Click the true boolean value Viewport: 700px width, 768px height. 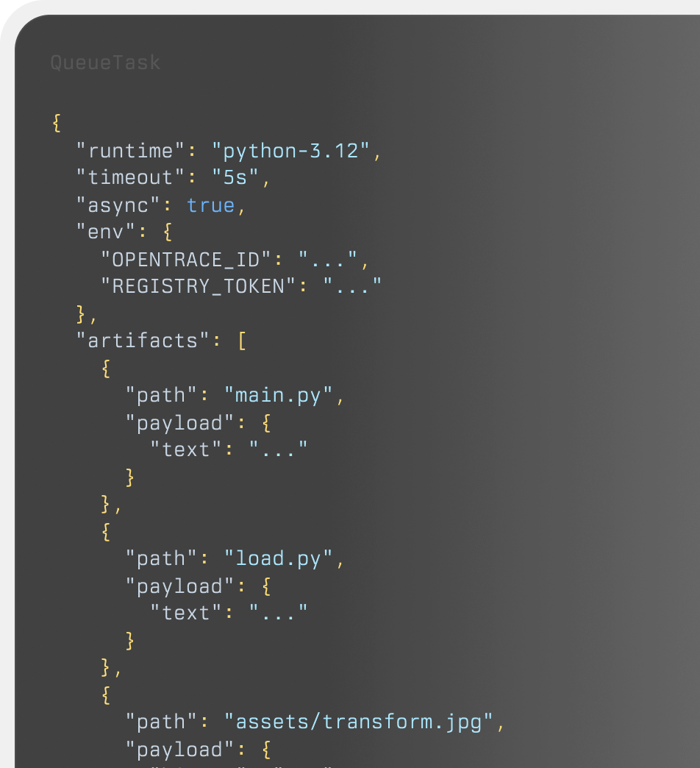(x=210, y=205)
